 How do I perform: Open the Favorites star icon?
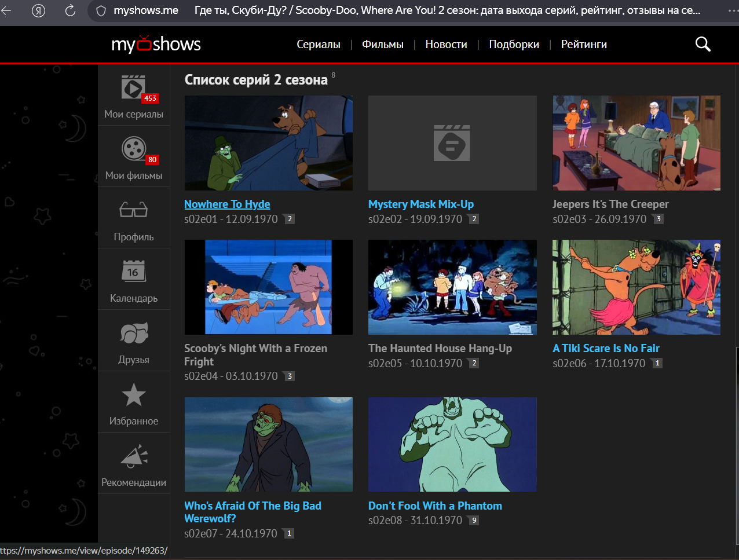coord(134,394)
